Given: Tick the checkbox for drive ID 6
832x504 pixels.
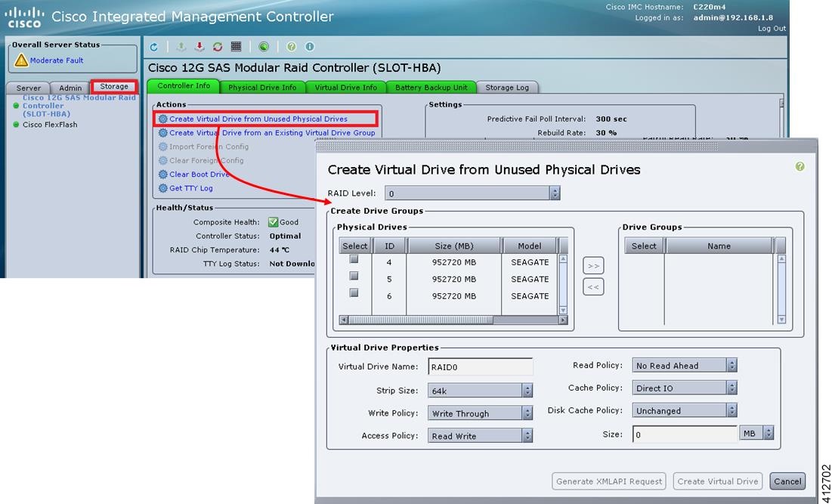Looking at the screenshot, I should click(x=354, y=293).
